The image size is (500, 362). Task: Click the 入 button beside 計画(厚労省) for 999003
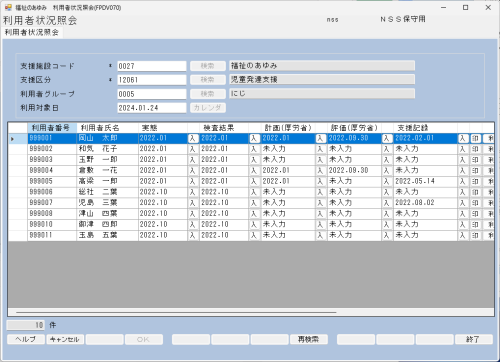tap(321, 160)
